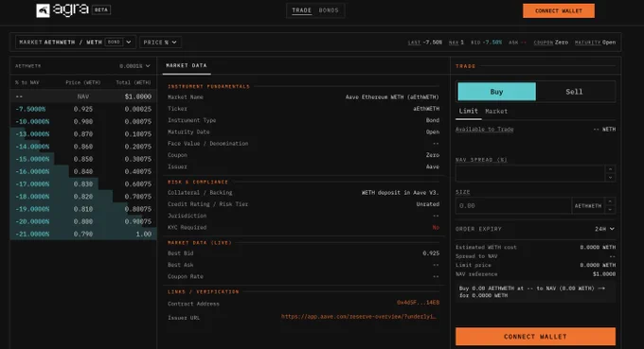
Task: Open the MARKET DATA tab
Action: click(187, 65)
